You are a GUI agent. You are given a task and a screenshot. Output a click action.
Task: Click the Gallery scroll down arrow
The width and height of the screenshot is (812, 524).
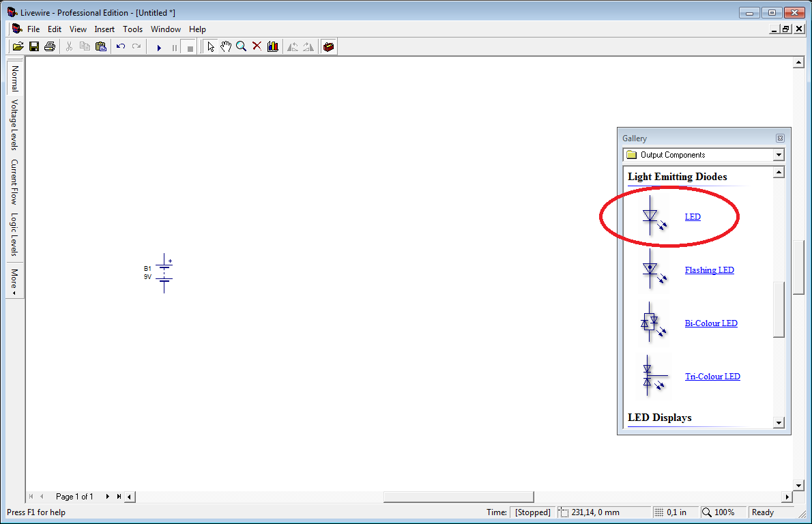coord(779,423)
